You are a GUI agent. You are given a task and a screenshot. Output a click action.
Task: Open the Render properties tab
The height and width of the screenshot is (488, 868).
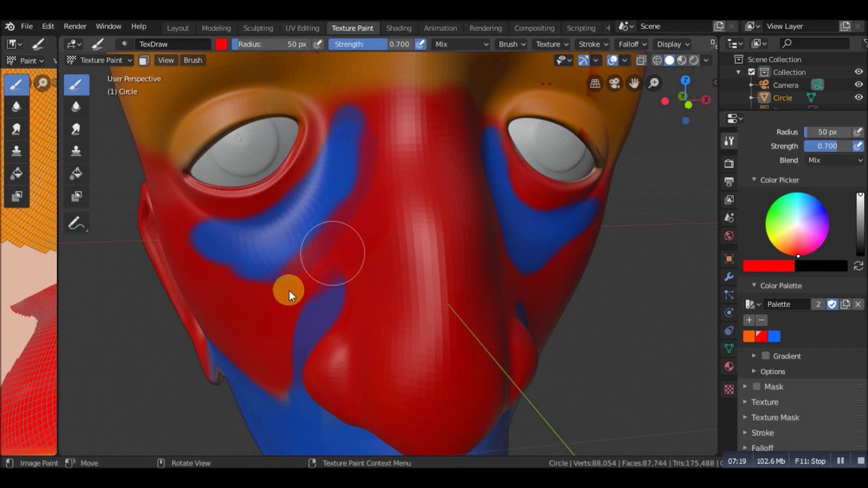[729, 163]
